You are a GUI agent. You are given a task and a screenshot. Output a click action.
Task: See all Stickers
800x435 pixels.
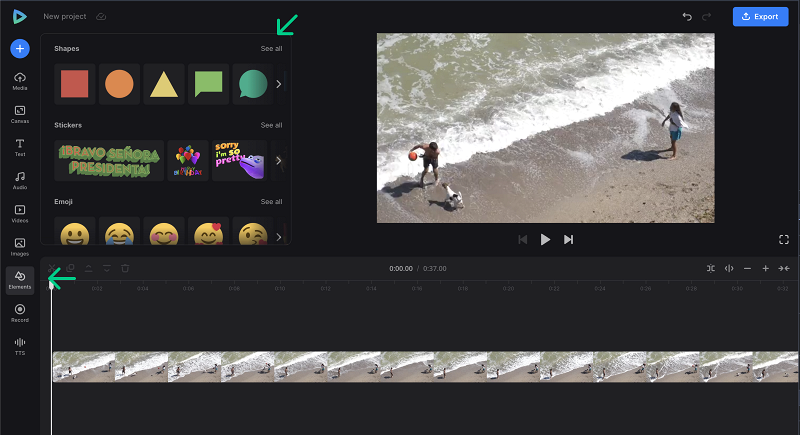tap(271, 125)
